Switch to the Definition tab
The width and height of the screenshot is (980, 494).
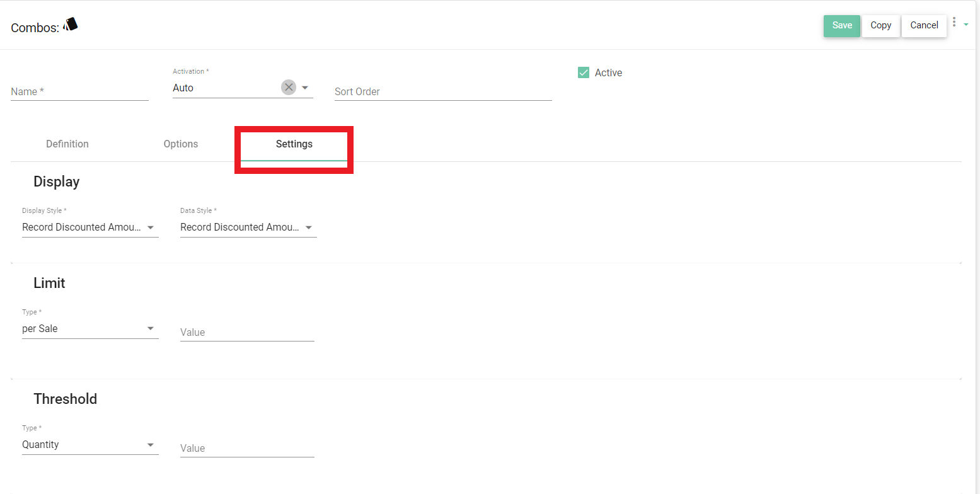67,144
